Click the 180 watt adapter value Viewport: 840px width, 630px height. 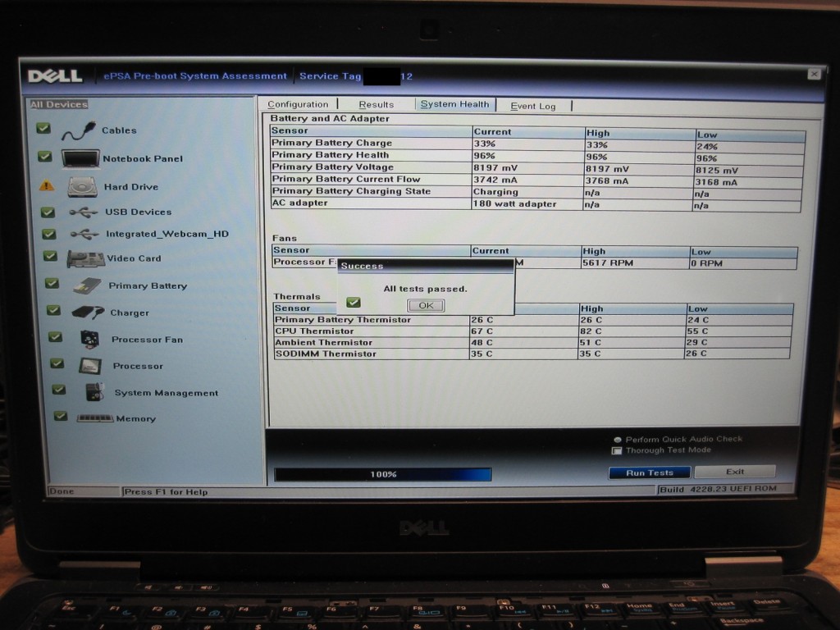click(515, 203)
